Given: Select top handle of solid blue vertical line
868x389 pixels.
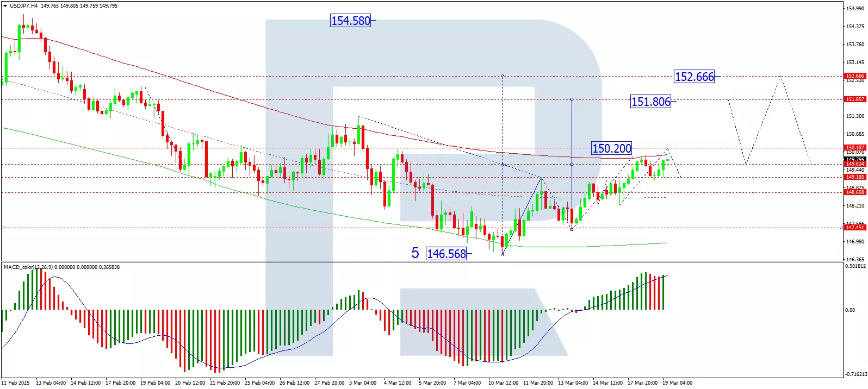Looking at the screenshot, I should (x=572, y=99).
